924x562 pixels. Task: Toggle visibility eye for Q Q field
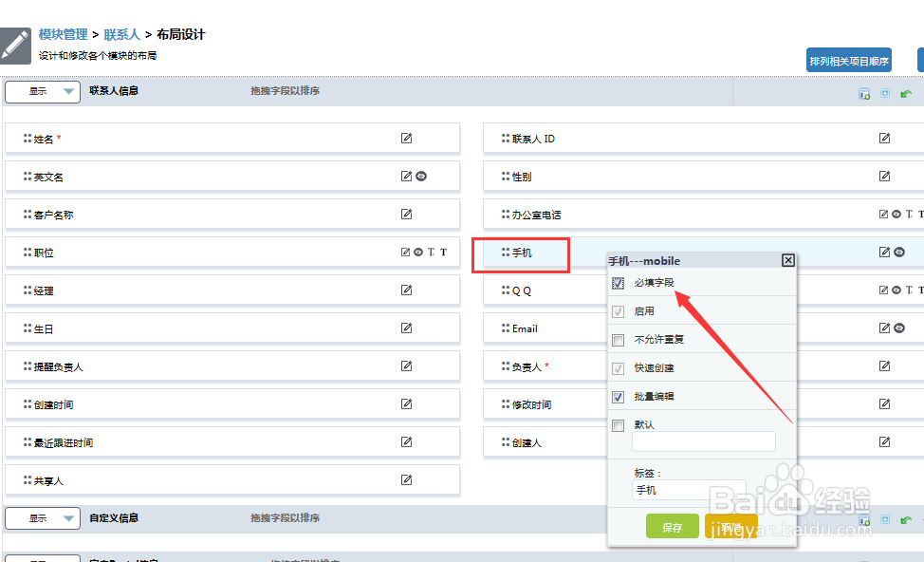896,290
